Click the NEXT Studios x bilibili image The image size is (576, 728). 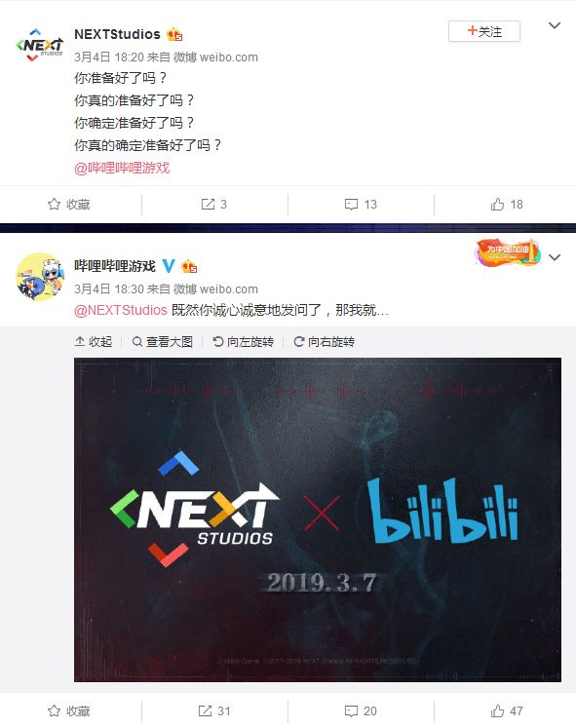pos(318,519)
